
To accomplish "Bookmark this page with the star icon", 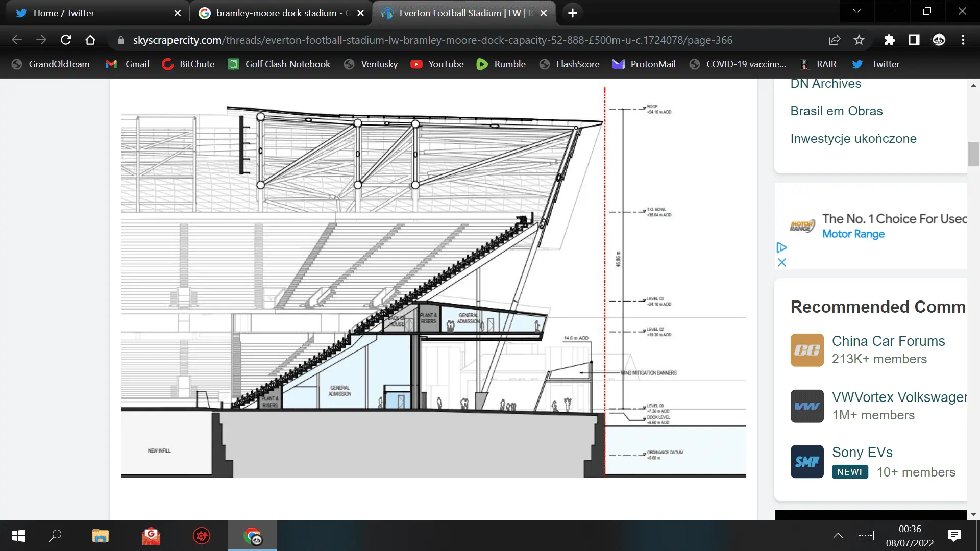I will 859,40.
